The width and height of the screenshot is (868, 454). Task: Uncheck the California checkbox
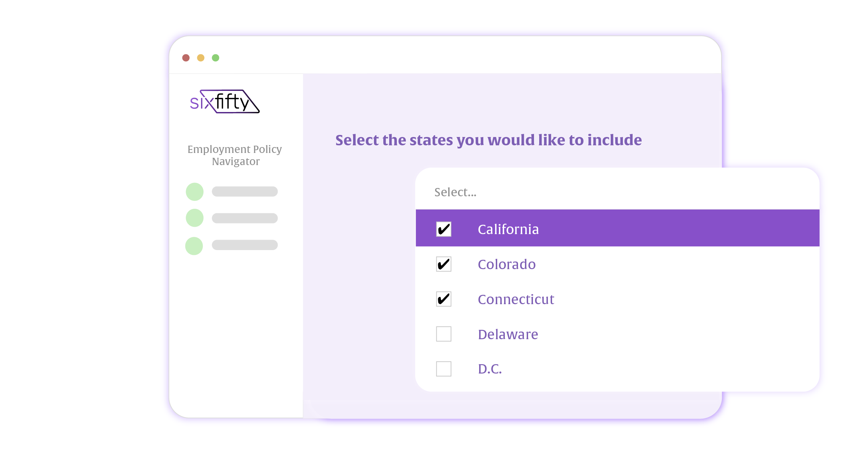(444, 229)
